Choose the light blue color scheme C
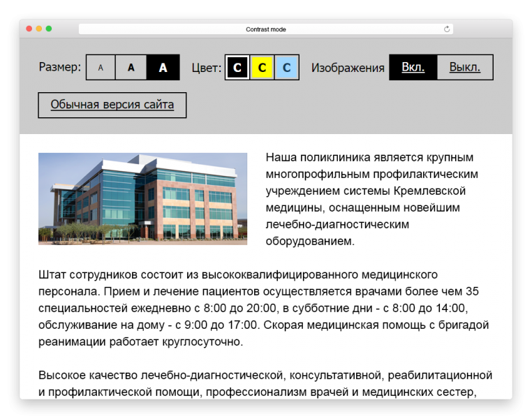The height and width of the screenshot is (419, 532). [x=287, y=68]
